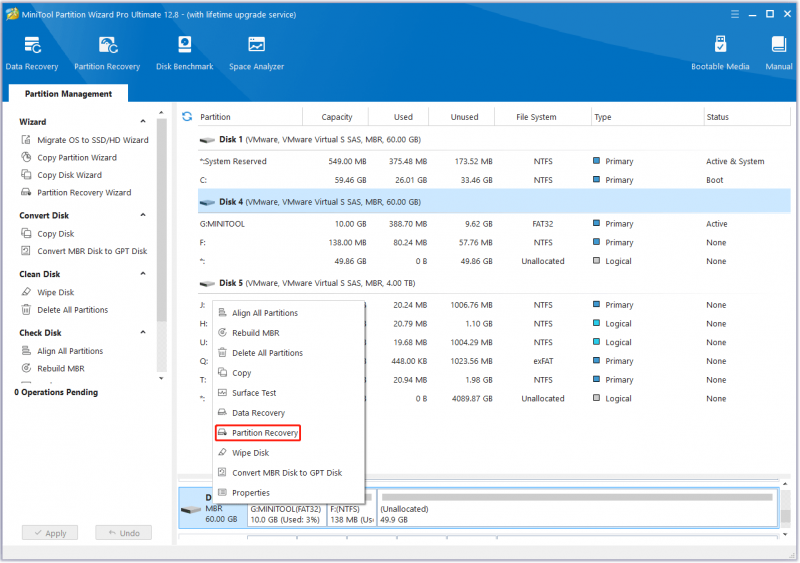800x563 pixels.
Task: Click the disk icon in the disk map
Action: pos(191,509)
